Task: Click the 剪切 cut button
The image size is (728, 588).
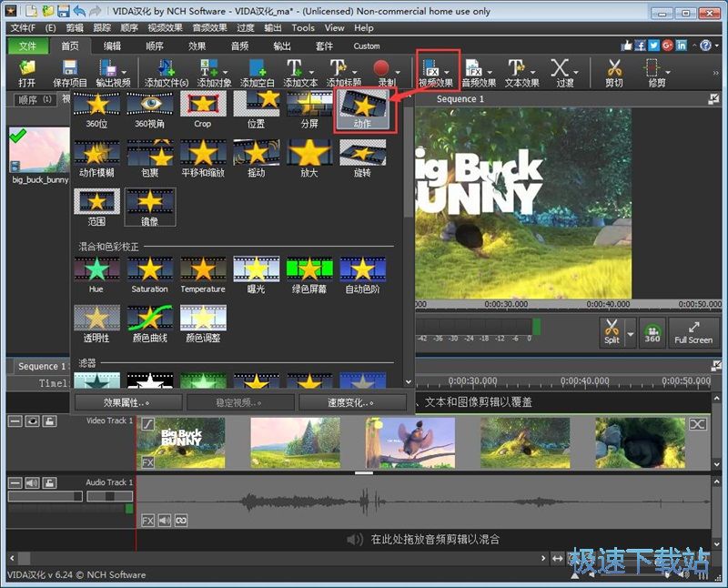Action: tap(613, 74)
